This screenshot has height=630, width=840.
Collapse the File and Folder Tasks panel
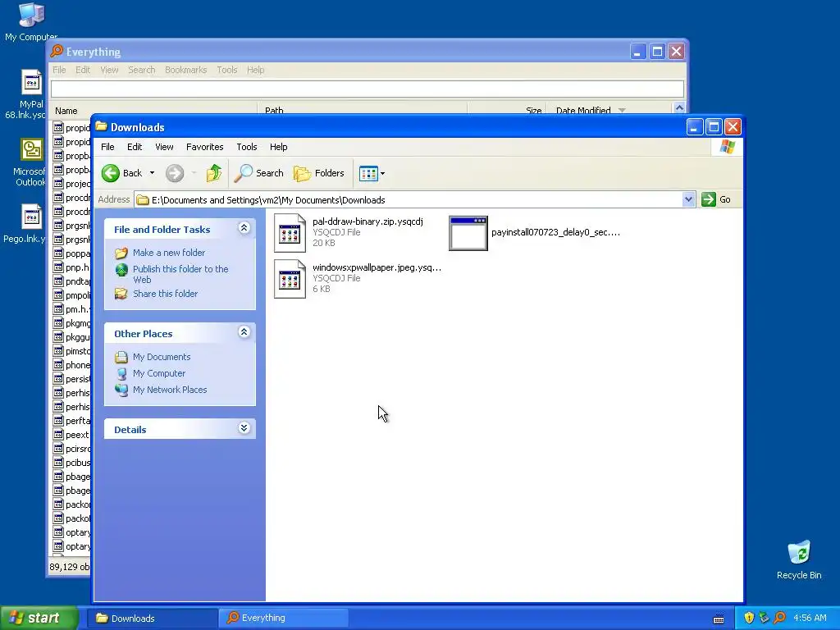coord(244,228)
